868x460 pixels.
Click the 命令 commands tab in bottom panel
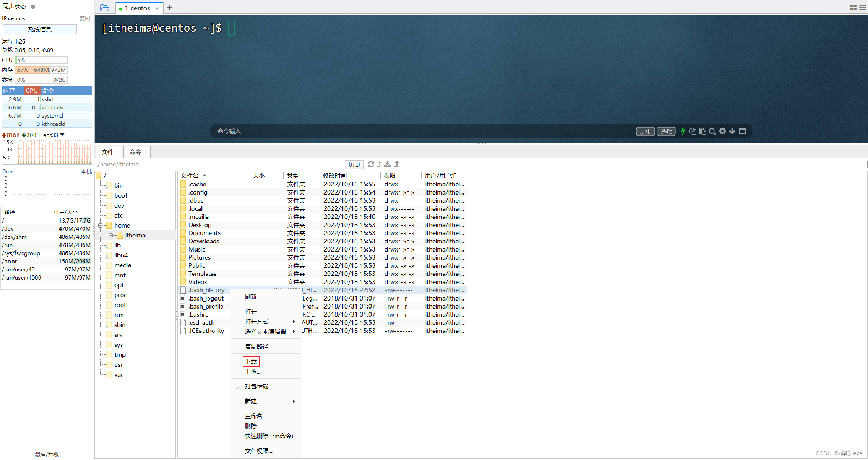pyautogui.click(x=136, y=152)
